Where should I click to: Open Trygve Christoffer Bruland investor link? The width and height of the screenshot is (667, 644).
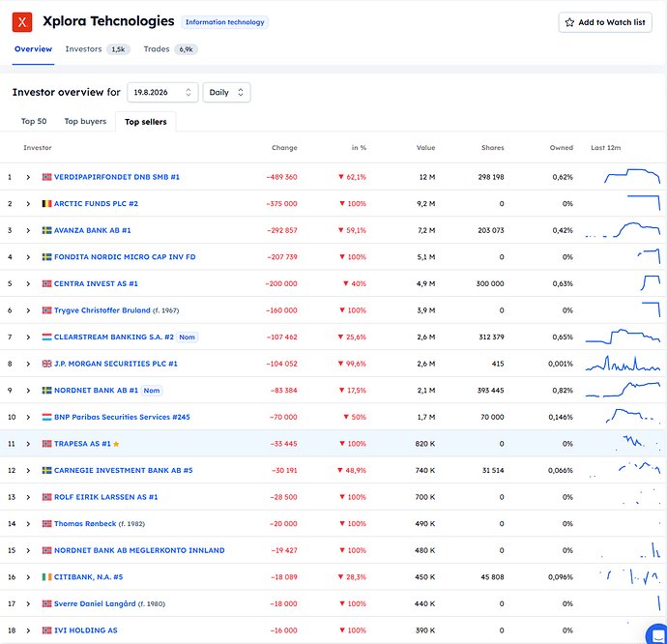[x=102, y=310]
